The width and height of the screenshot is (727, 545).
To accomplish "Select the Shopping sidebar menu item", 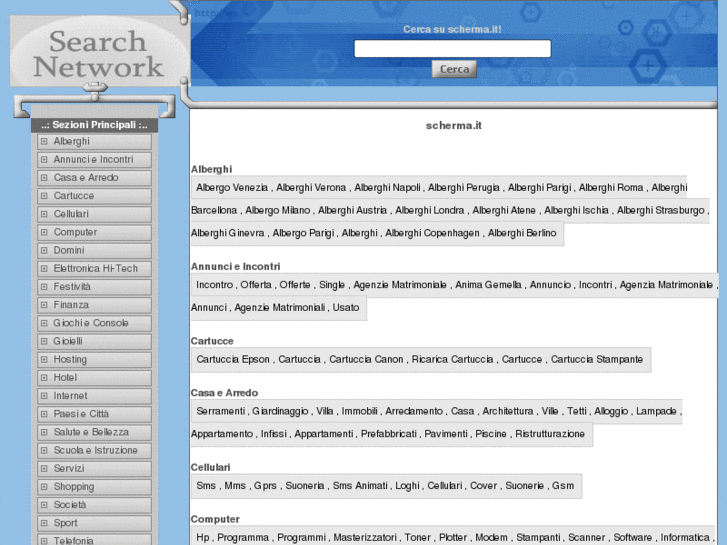I will point(95,487).
